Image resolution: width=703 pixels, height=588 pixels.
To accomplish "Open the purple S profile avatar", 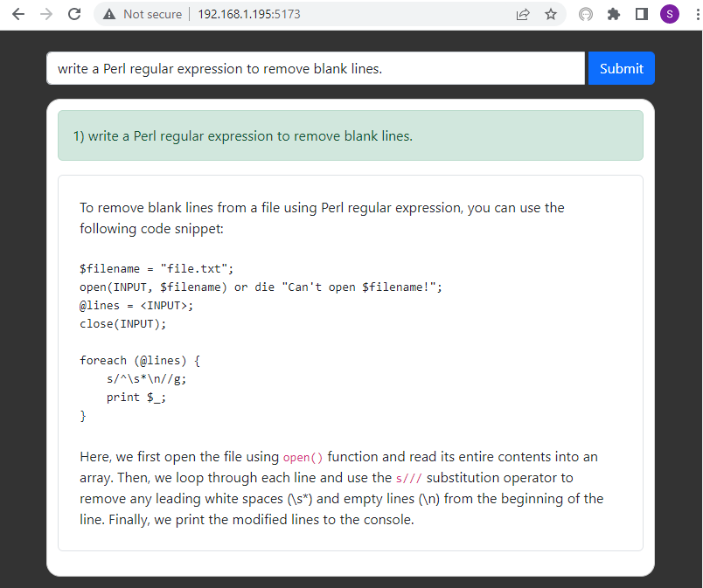I will click(x=670, y=14).
